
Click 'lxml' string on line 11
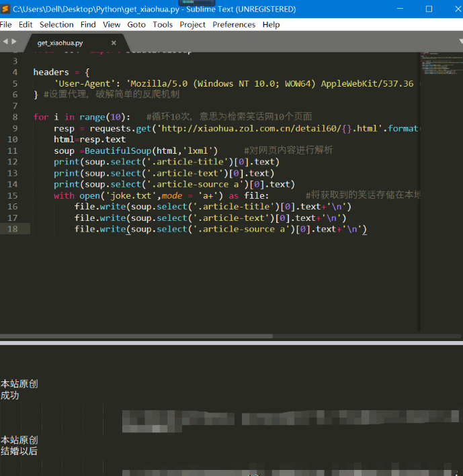pos(198,151)
